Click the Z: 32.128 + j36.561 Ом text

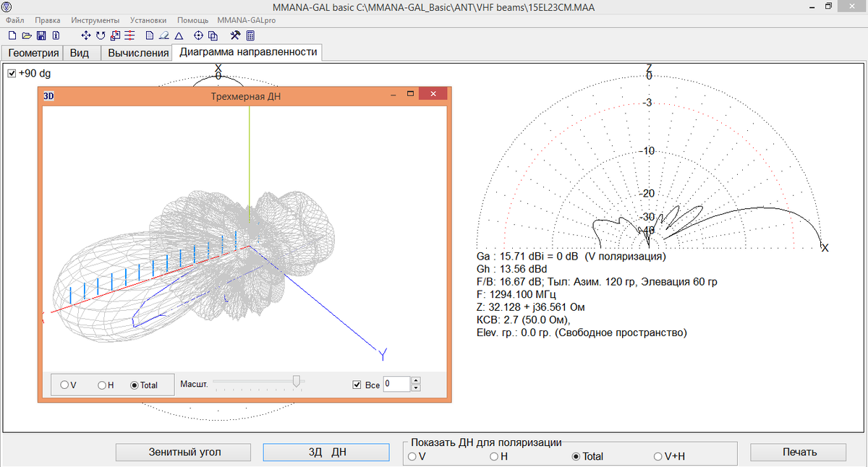pos(530,307)
